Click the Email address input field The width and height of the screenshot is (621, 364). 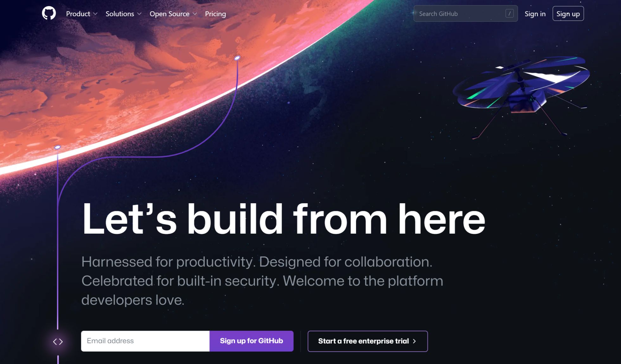click(145, 341)
